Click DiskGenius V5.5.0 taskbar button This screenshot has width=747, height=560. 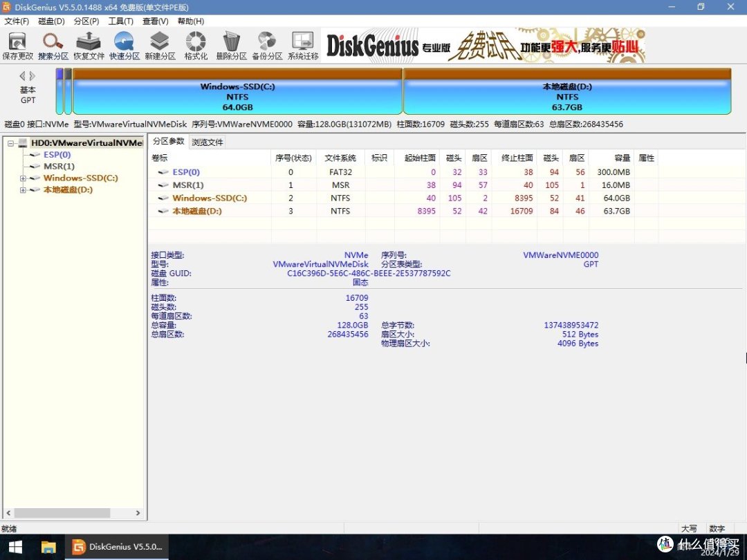click(x=118, y=547)
